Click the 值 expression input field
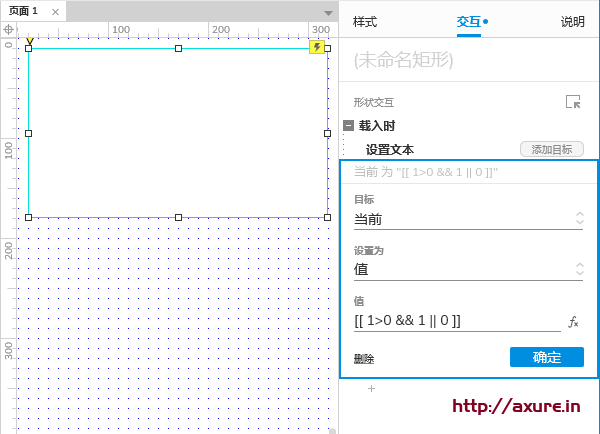Screen dimensions: 600x434 [x=457, y=321]
